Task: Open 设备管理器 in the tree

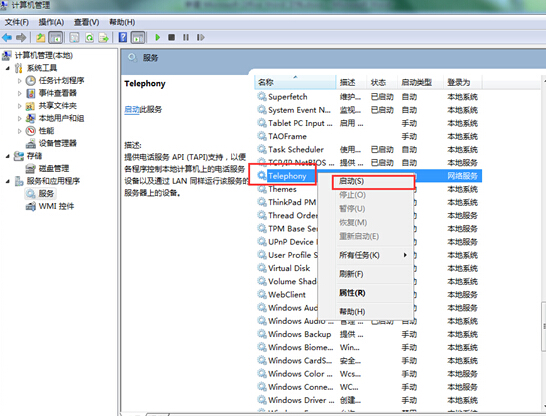Action: tap(57, 143)
